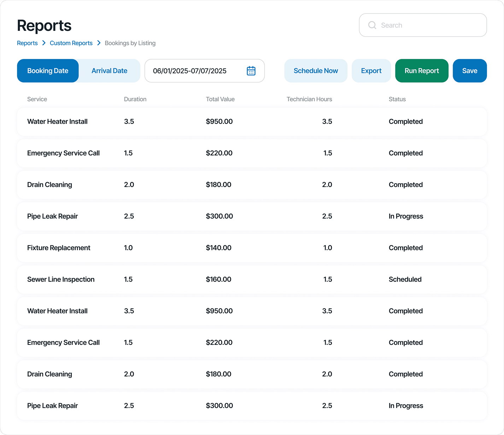
Task: Click Bookings by Listing breadcrumb text
Action: (x=130, y=43)
